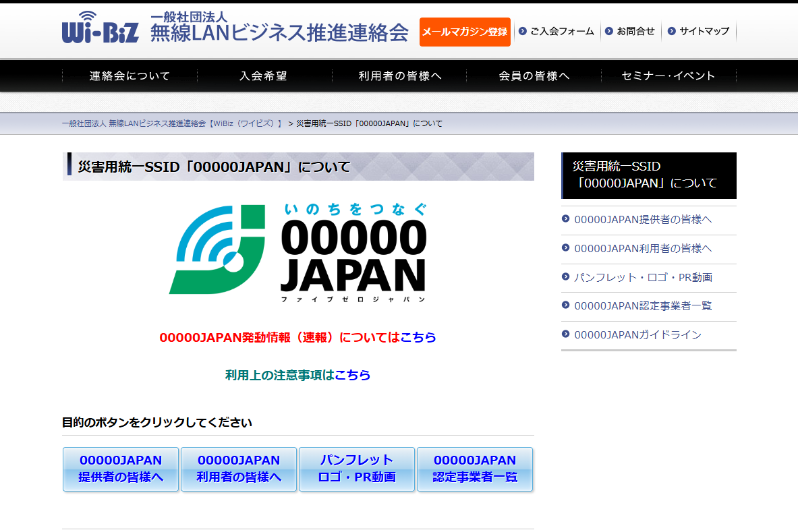Image resolution: width=798 pixels, height=532 pixels.
Task: Open sidebar link 00000JAPANガイドライン
Action: pos(637,335)
